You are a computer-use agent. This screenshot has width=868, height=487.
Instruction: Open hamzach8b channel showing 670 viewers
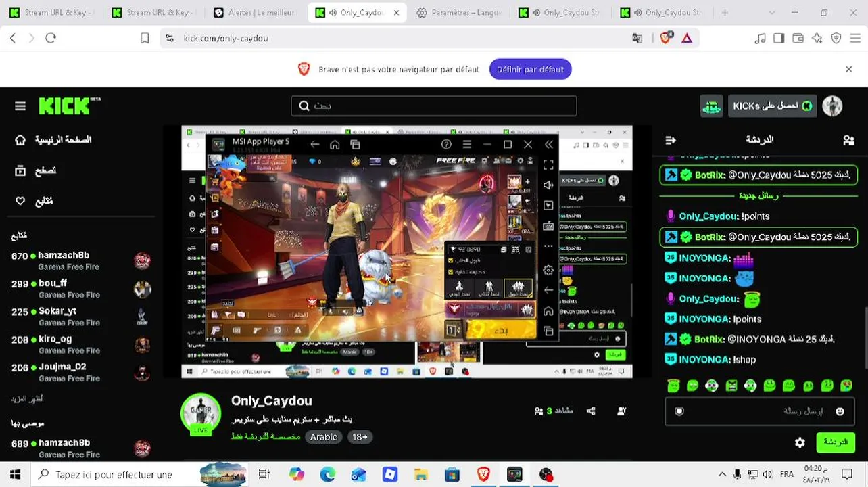80,260
